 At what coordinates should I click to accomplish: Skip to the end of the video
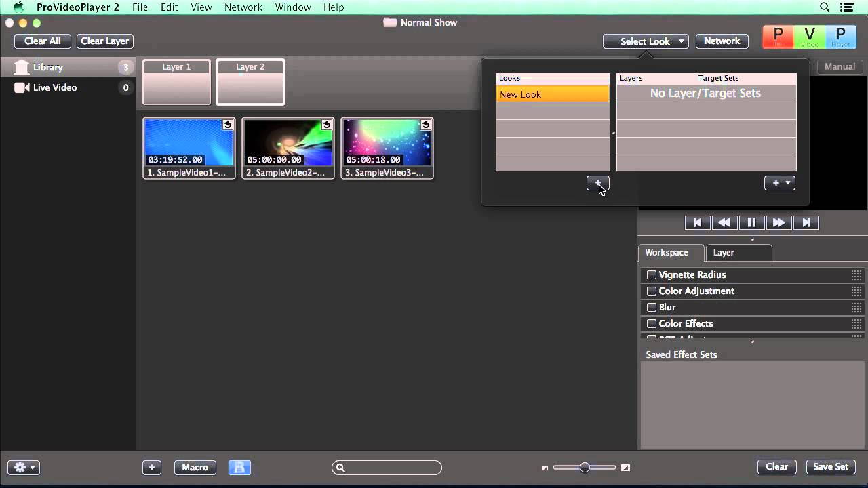(806, 222)
